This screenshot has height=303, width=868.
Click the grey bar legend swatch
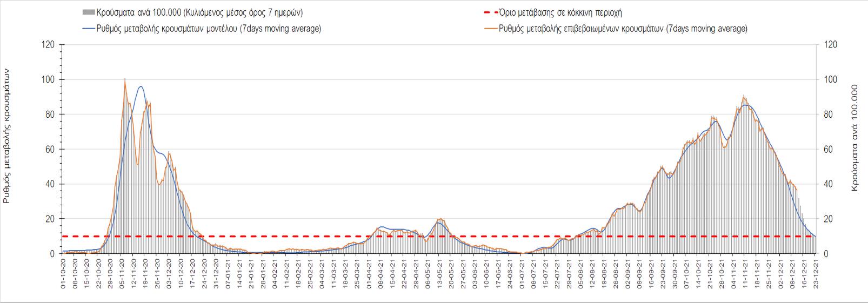pos(89,13)
